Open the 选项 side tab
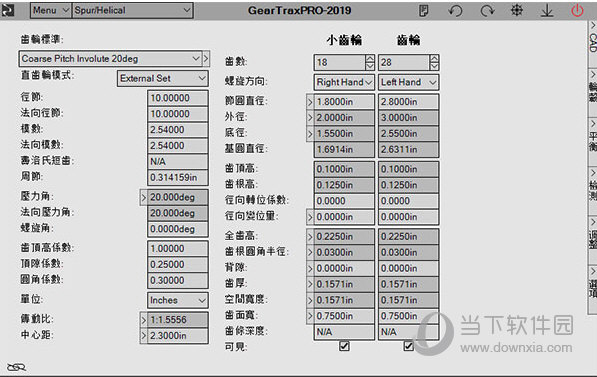The image size is (597, 377). pyautogui.click(x=593, y=289)
